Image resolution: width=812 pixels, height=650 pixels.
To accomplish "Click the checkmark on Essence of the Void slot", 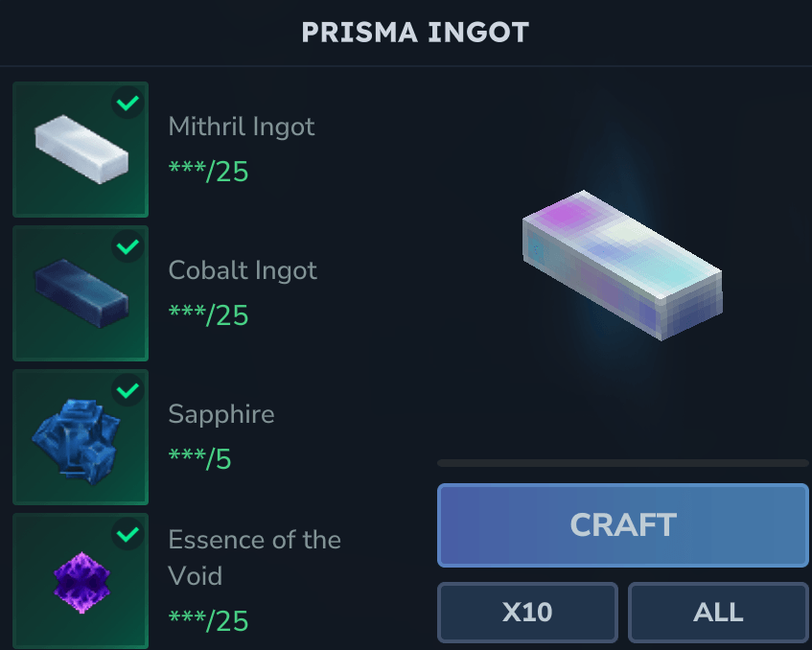I will point(128,535).
